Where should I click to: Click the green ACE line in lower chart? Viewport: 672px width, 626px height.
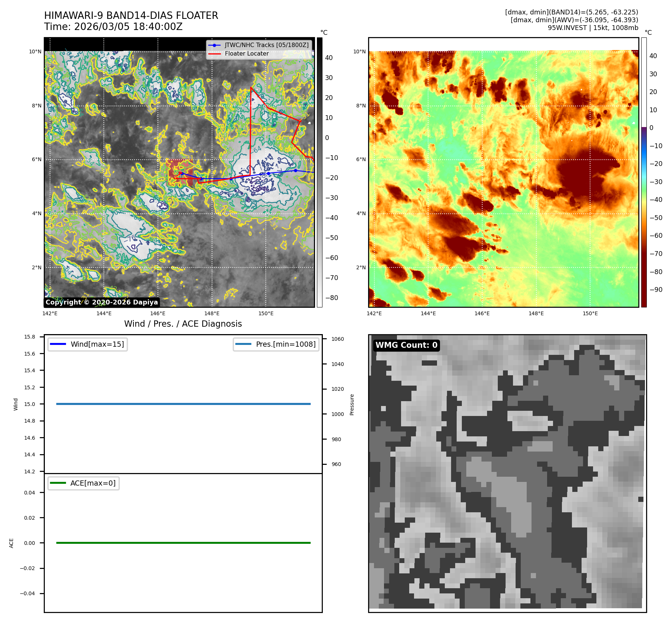point(183,543)
